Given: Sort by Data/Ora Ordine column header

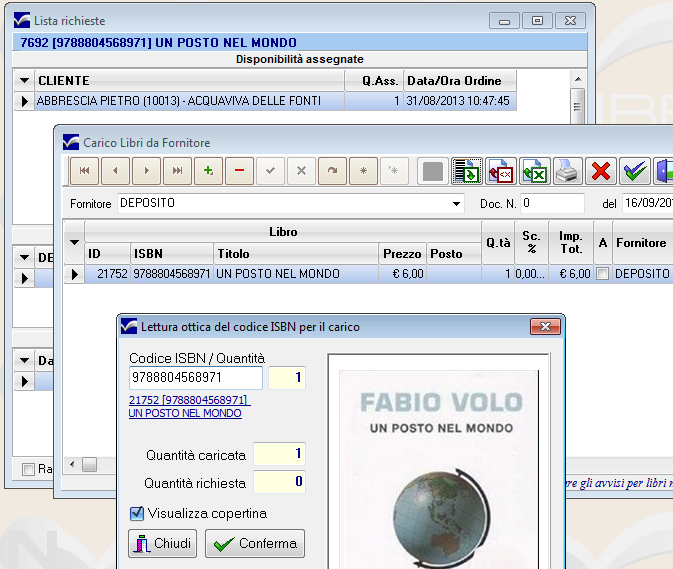Looking at the screenshot, I should coord(460,80).
